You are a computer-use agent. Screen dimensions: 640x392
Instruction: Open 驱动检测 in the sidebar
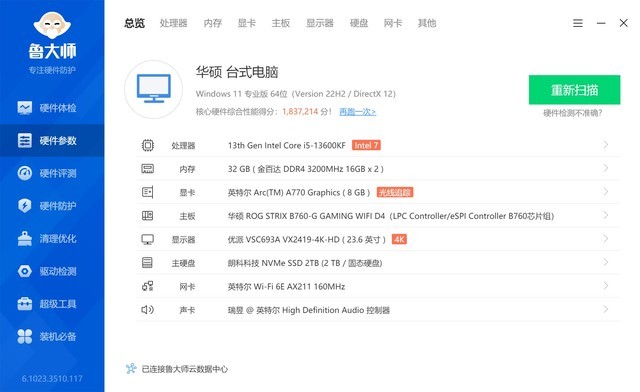[47, 271]
